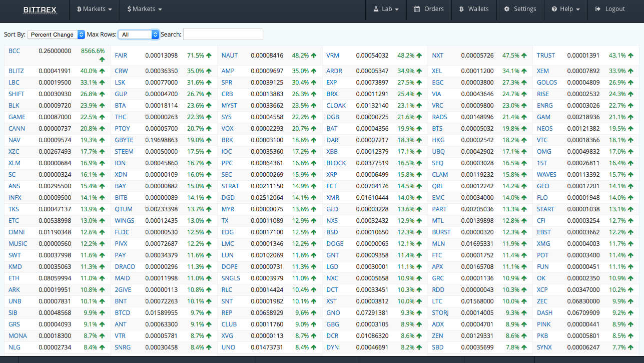
Task: Expand the Lab menu
Action: point(386,9)
